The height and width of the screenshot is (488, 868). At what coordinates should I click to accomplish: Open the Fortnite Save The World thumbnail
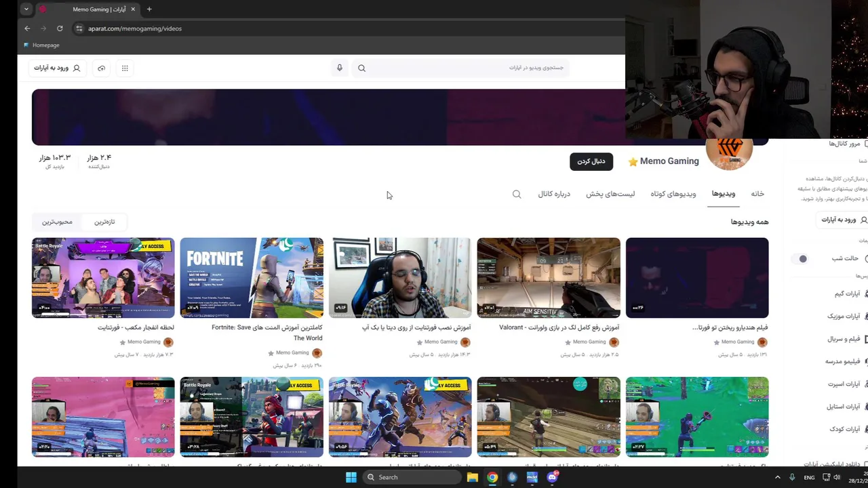(252, 278)
